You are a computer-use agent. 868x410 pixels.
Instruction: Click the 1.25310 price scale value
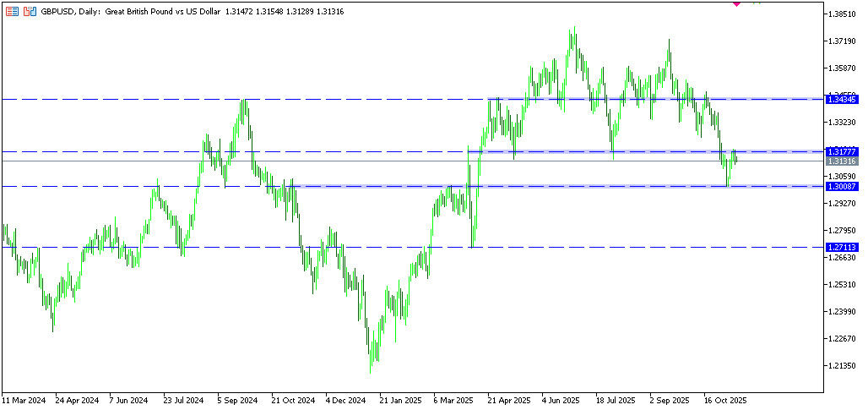tap(843, 285)
